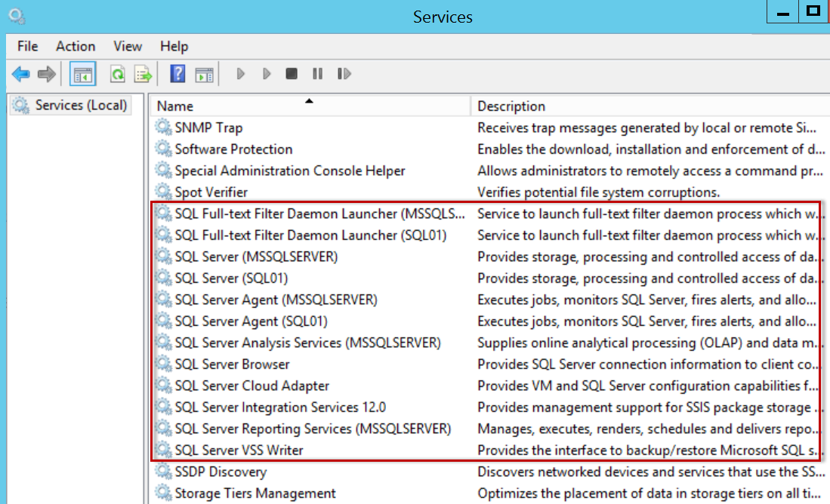Click the Restart Service icon
Viewport: 830px width, 504px height.
344,73
